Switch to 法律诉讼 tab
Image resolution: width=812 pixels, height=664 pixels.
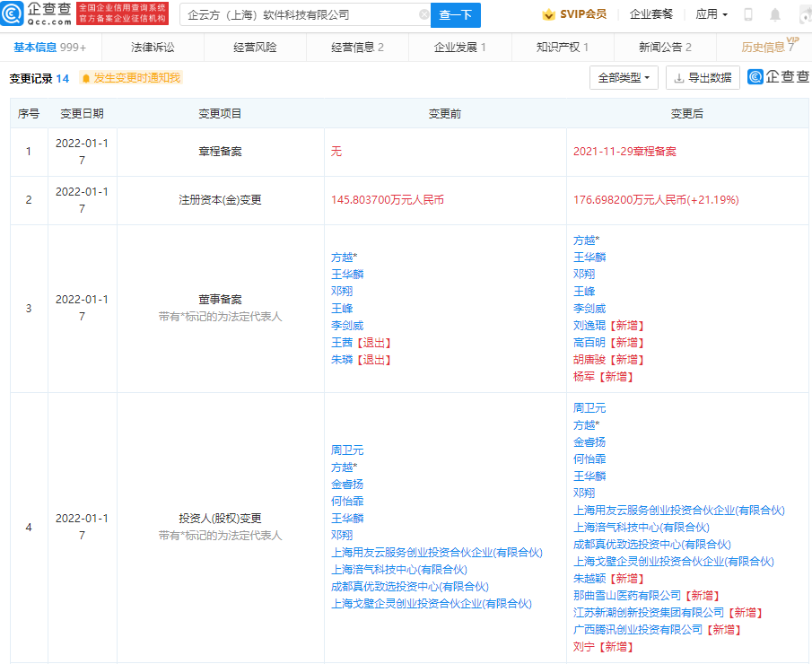coord(153,48)
